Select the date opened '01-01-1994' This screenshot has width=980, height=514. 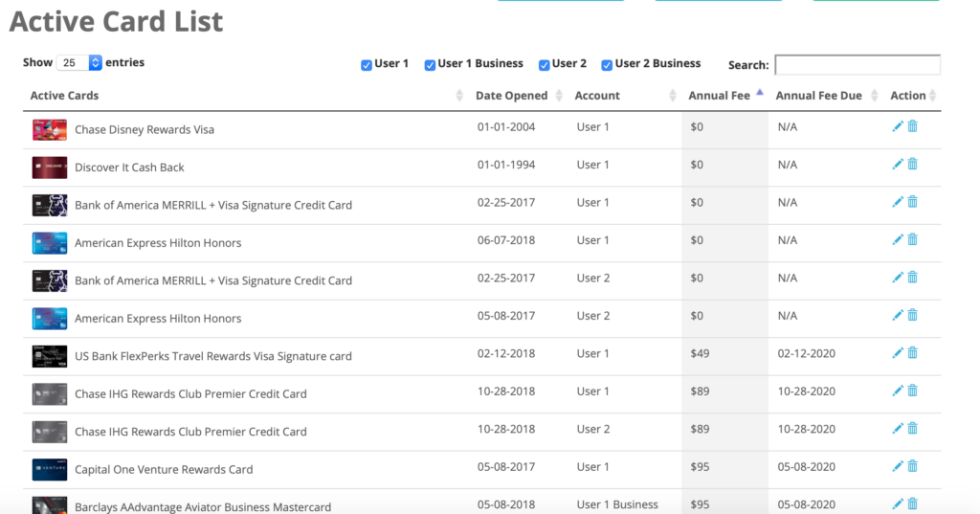(506, 165)
